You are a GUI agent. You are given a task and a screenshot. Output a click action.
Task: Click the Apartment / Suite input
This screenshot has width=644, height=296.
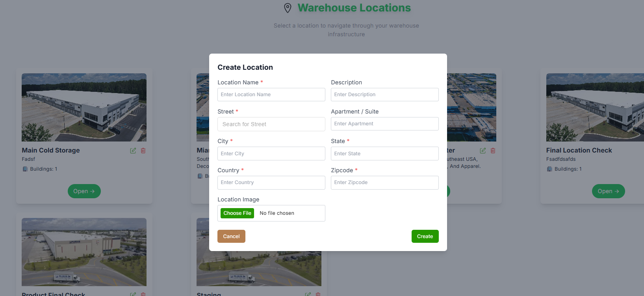[x=384, y=124]
